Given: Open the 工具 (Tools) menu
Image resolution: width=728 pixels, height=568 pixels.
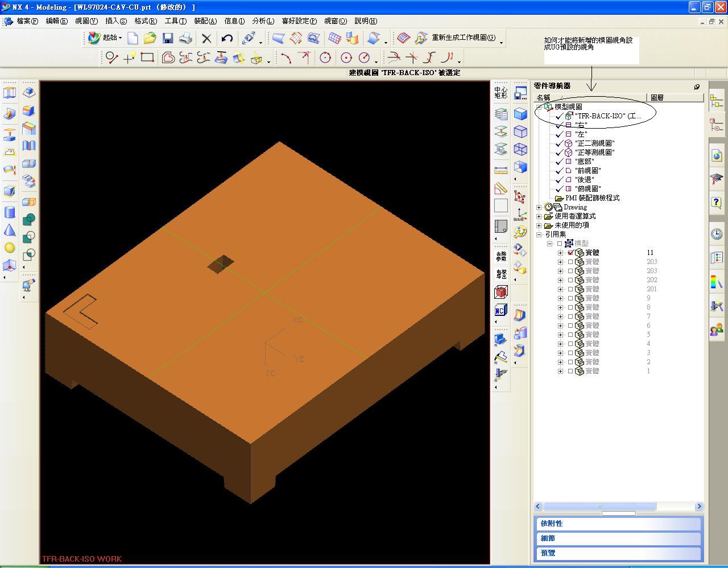Looking at the screenshot, I should click(175, 21).
